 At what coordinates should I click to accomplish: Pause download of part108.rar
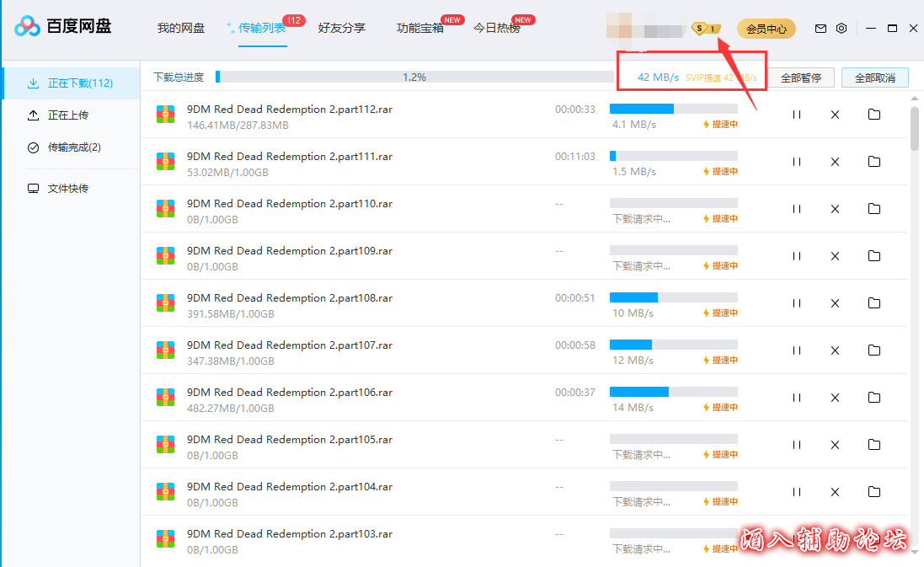click(x=796, y=303)
